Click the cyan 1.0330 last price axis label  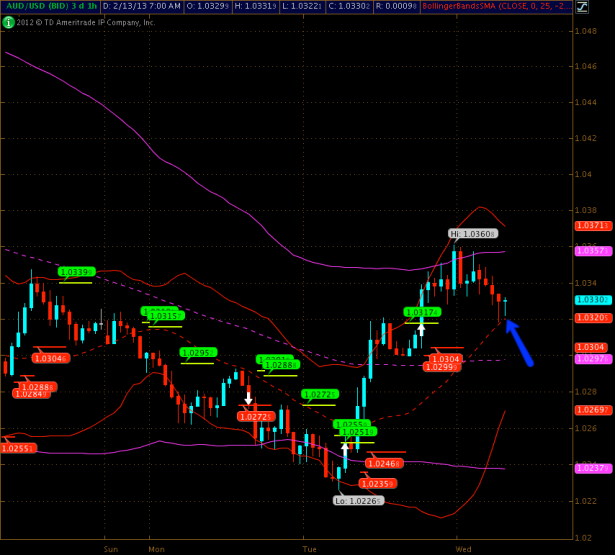pos(593,300)
